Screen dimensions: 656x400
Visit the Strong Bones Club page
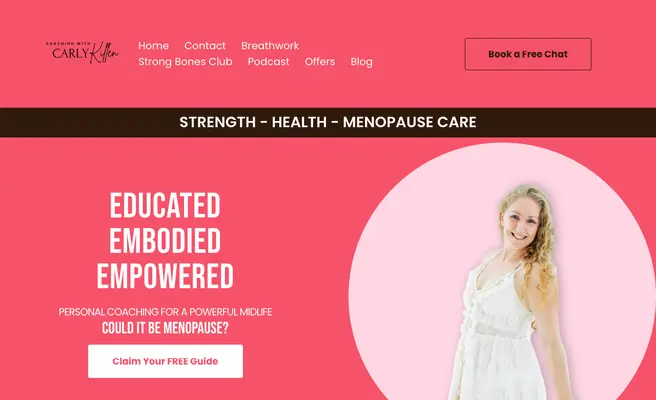(185, 62)
